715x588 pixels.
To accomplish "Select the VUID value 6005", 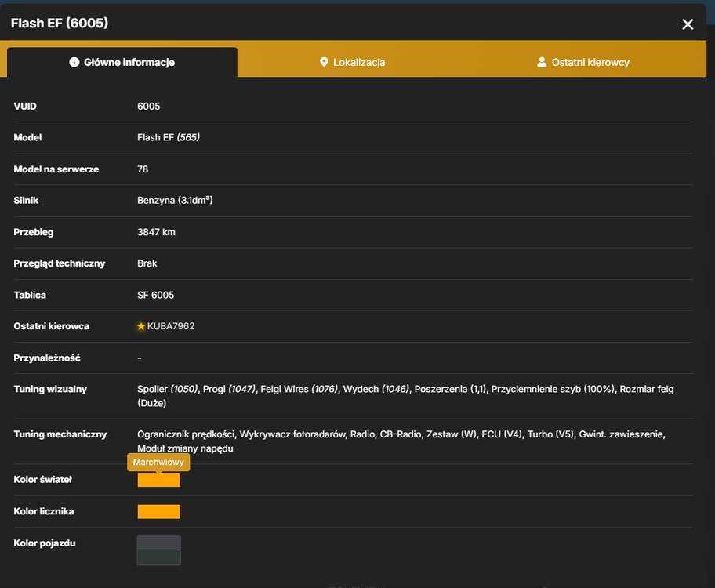I will point(149,107).
